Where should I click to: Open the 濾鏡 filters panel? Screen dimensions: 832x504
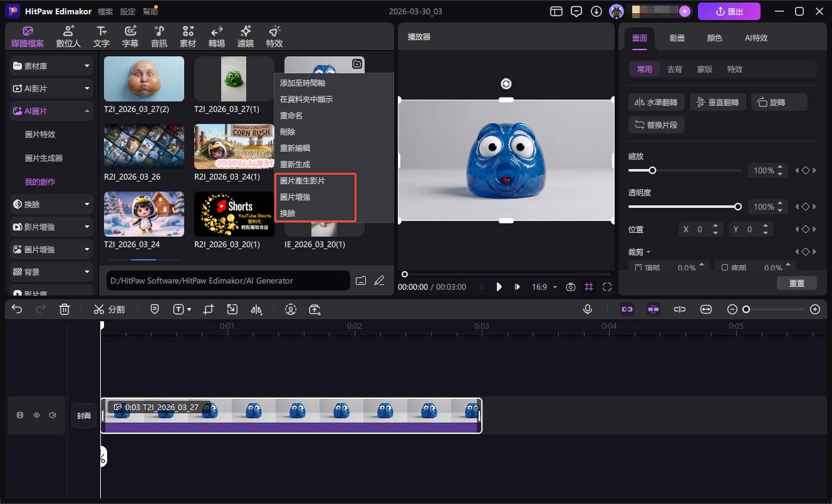[246, 37]
